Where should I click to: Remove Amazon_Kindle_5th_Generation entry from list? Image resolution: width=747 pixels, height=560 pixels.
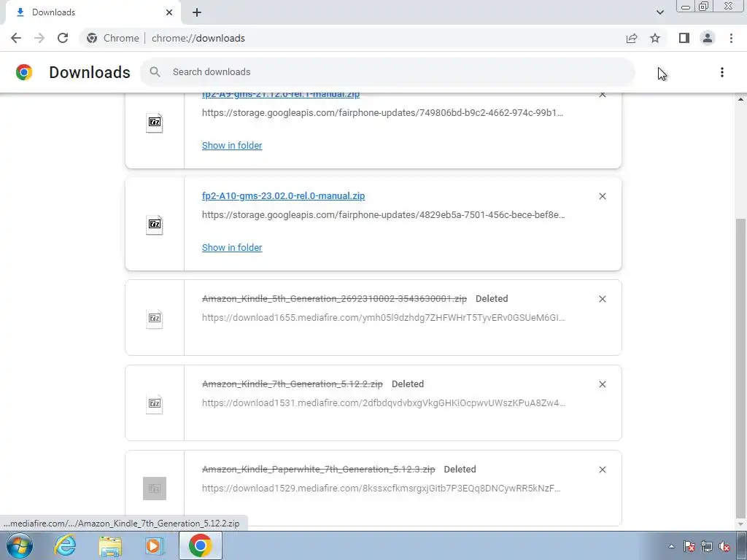603,299
